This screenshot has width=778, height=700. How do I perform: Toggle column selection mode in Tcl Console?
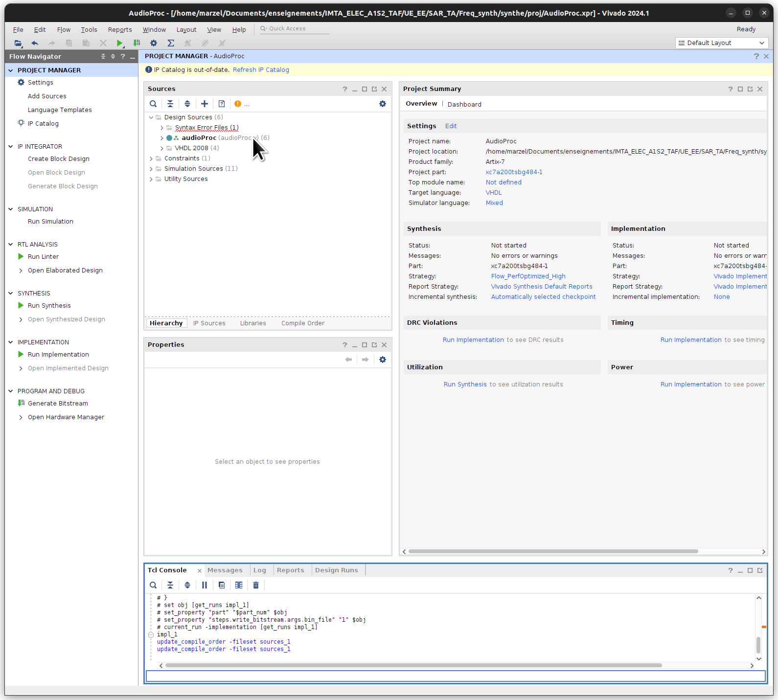tap(239, 585)
